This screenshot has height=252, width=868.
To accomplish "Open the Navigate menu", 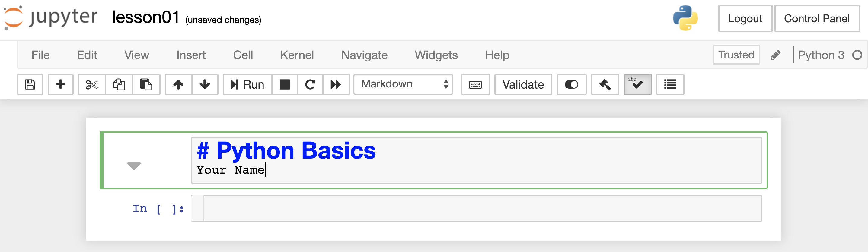I will coord(364,55).
